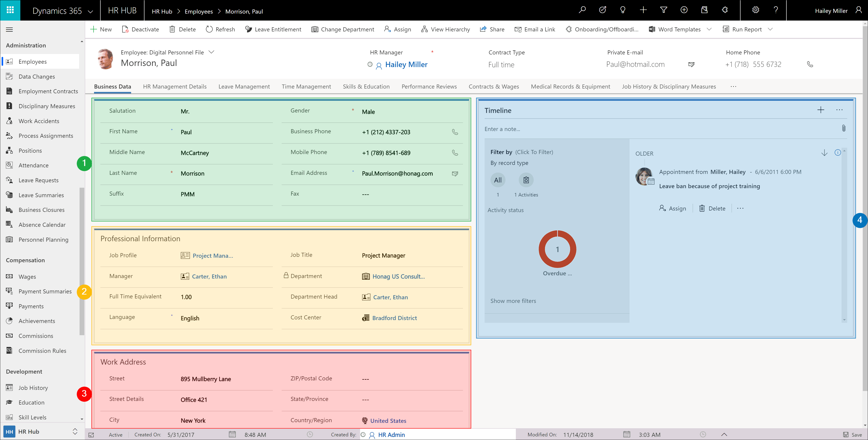The width and height of the screenshot is (868, 440).
Task: Open View Hierarchy command
Action: (x=445, y=29)
